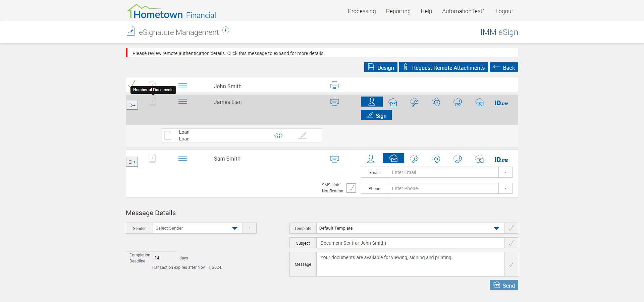Viewport: 644px width, 302px height.
Task: Open the Processing menu
Action: (362, 11)
